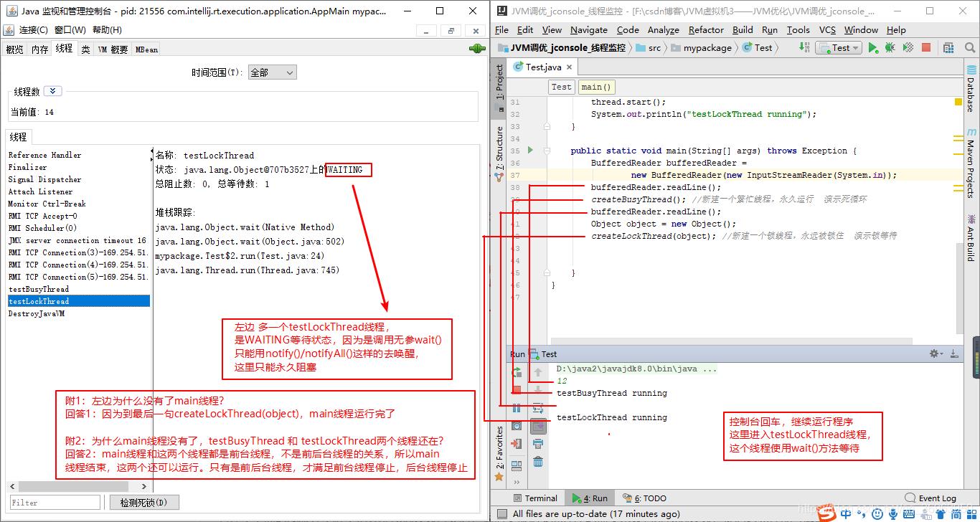Stop the process in the Run panel sidebar
The width and height of the screenshot is (980, 522).
[x=517, y=390]
